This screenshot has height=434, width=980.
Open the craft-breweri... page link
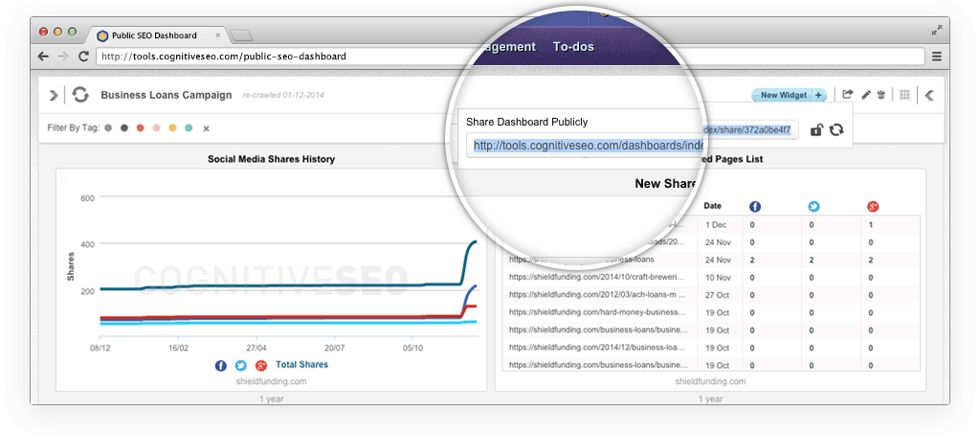tap(597, 277)
